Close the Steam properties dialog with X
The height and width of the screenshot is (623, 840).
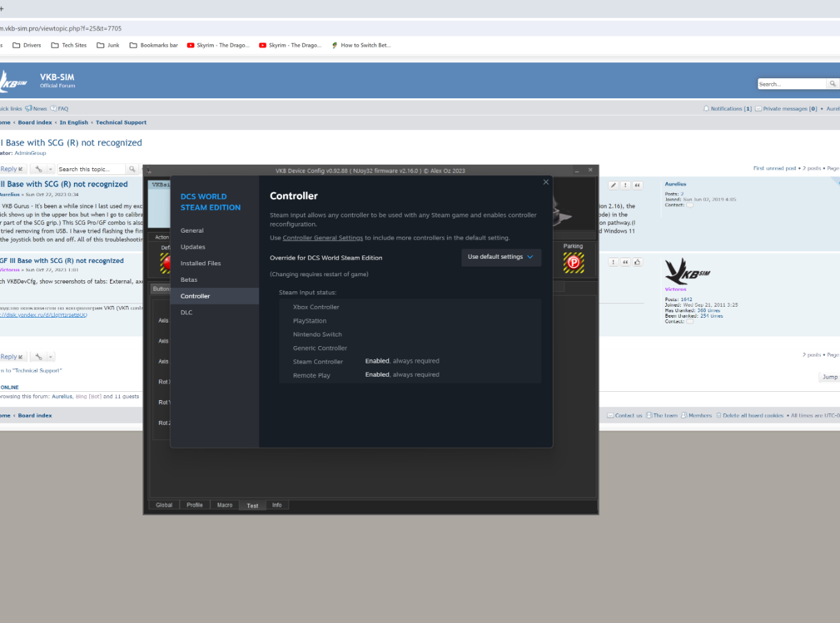(x=546, y=182)
